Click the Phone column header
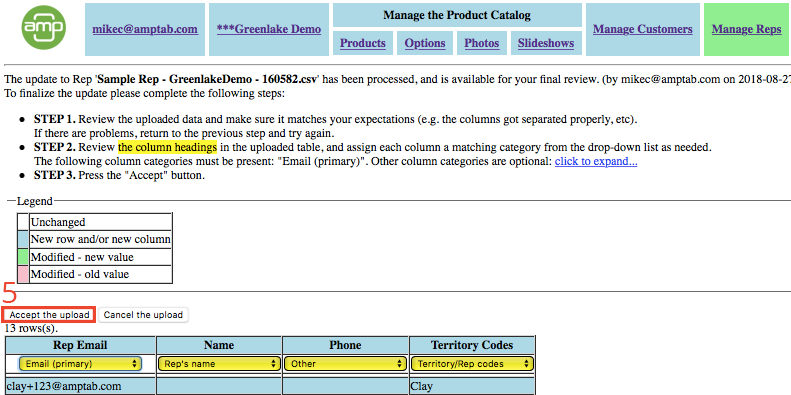Viewport: 791px width, 395px height. pos(345,345)
